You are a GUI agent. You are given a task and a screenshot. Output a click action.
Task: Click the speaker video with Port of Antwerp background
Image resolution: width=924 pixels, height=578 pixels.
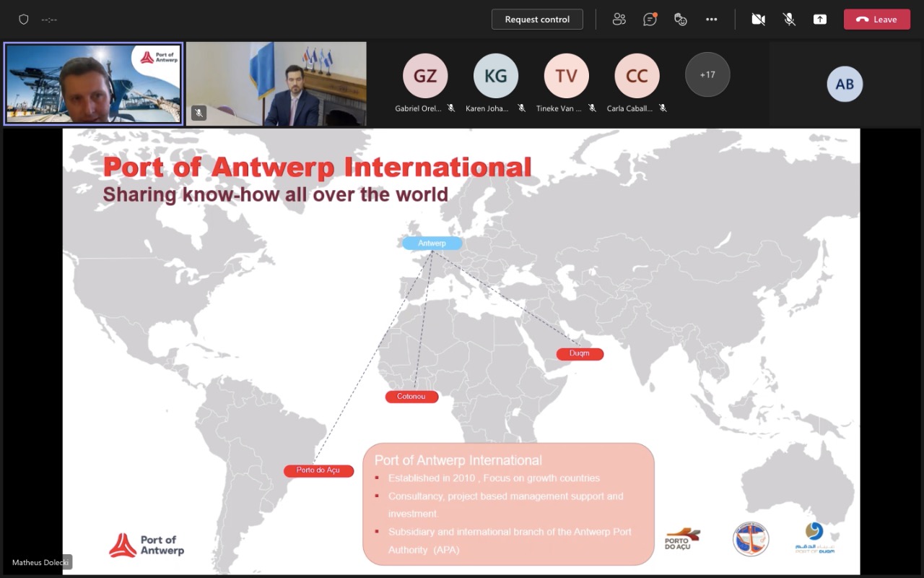coord(94,84)
